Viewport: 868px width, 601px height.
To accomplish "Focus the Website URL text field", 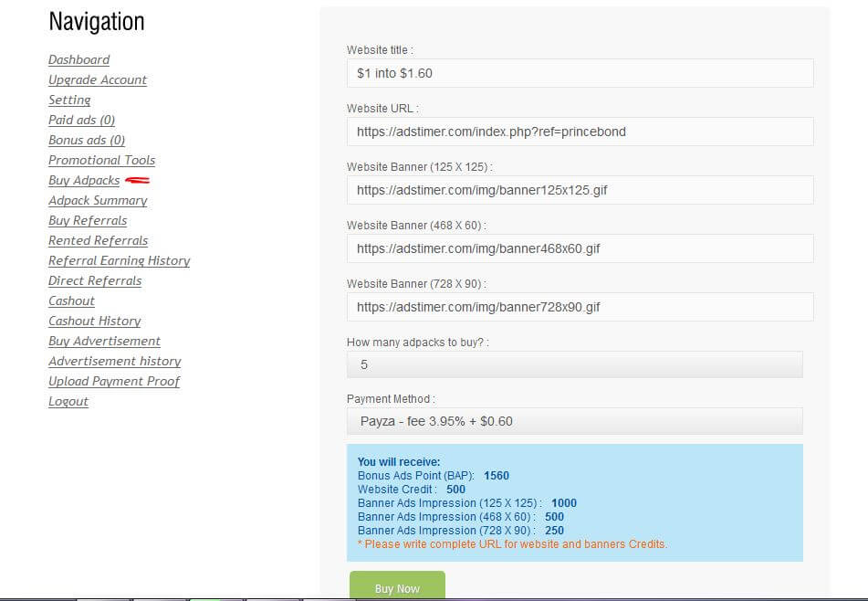I will click(580, 132).
